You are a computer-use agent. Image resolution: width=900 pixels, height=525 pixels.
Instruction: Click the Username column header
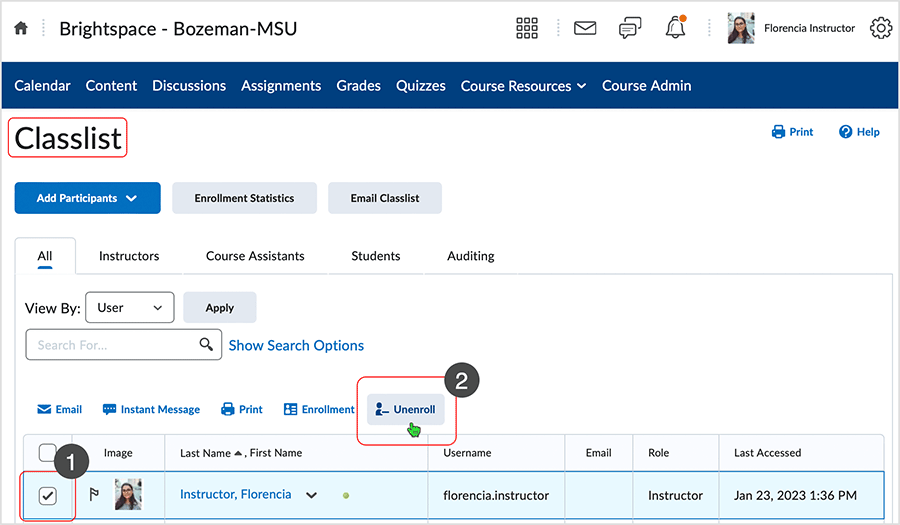pos(467,453)
